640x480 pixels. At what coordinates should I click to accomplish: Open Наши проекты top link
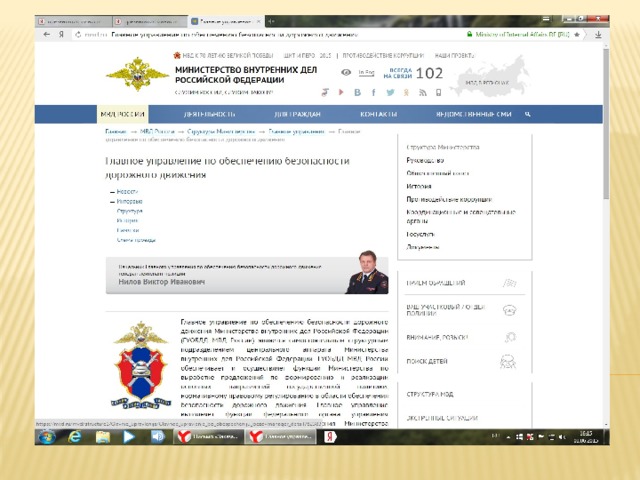tap(454, 56)
